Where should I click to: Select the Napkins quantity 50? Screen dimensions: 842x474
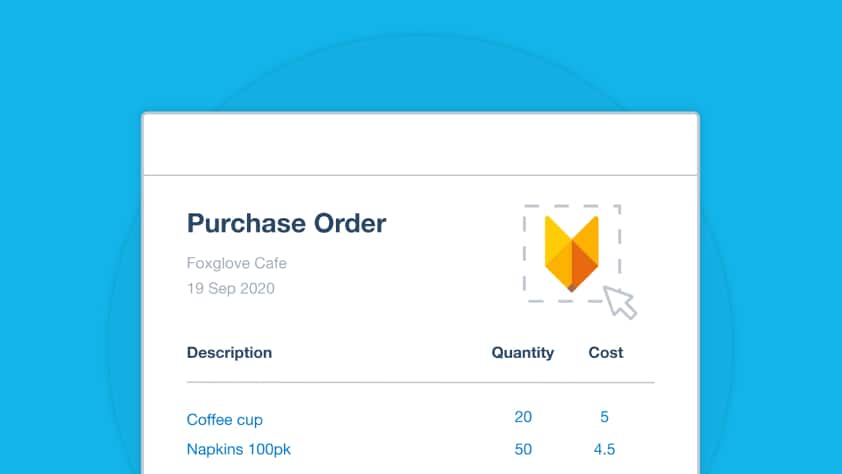tap(522, 449)
